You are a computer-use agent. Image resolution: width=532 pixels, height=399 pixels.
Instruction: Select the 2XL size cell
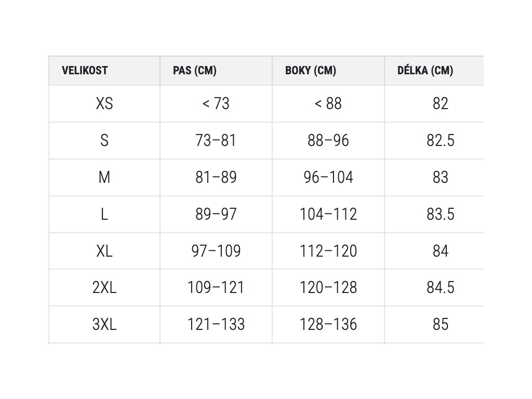pos(104,288)
